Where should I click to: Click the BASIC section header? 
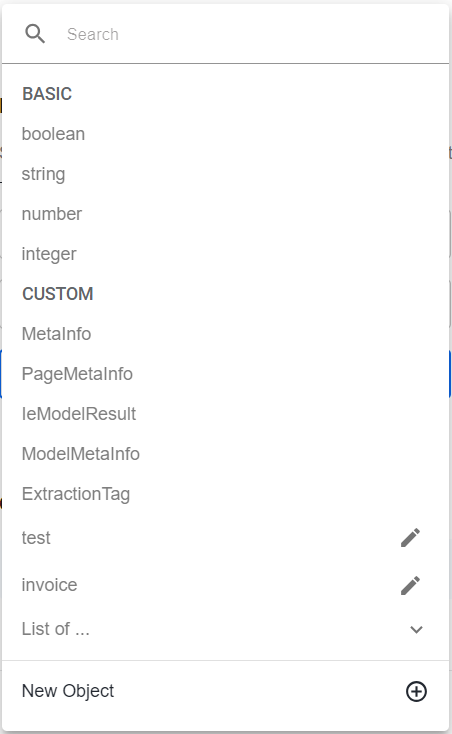pos(47,94)
